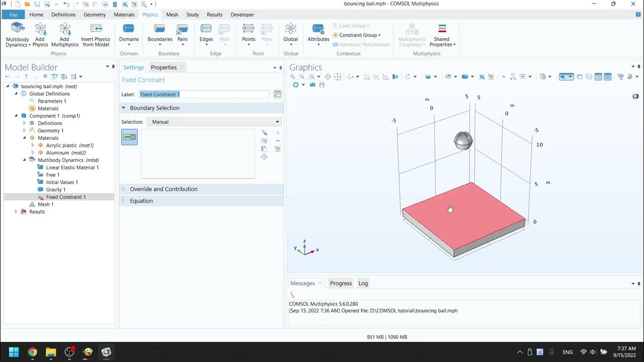The width and height of the screenshot is (644, 362).
Task: Switch to the Results ribbon tab
Action: click(214, 15)
